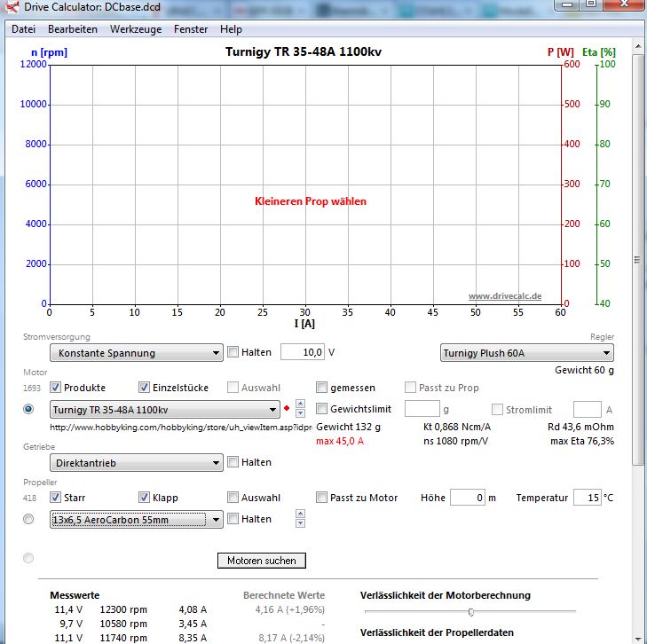Screen dimensions: 647x644
Task: Step motor selection down with lower arrow
Action: pos(300,413)
